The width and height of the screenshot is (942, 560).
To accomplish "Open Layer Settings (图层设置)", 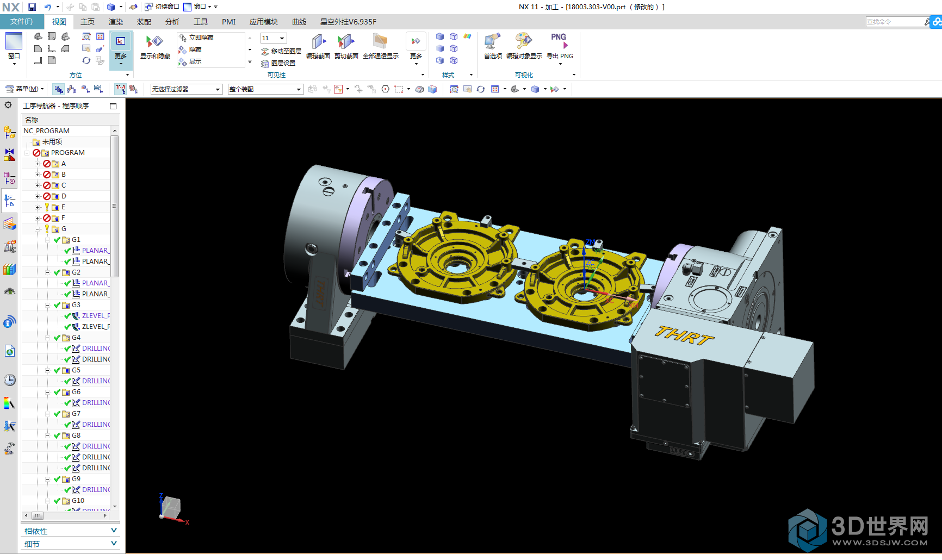I will 278,63.
